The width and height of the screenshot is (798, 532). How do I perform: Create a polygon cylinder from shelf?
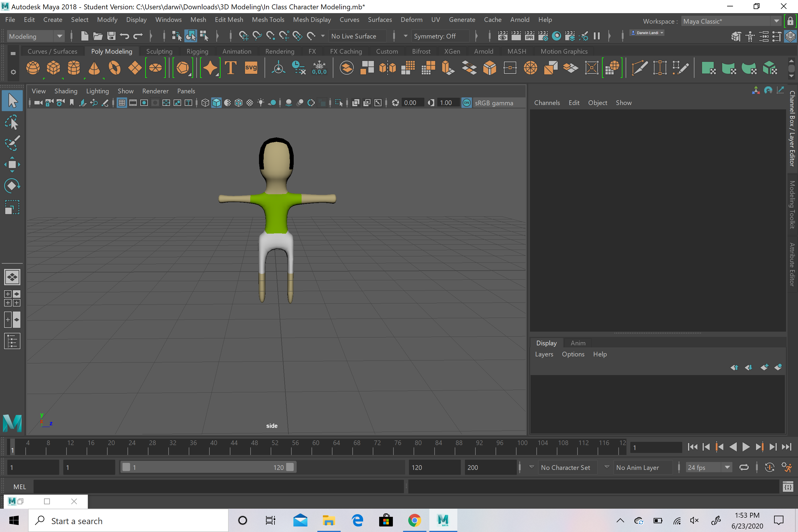[73, 68]
